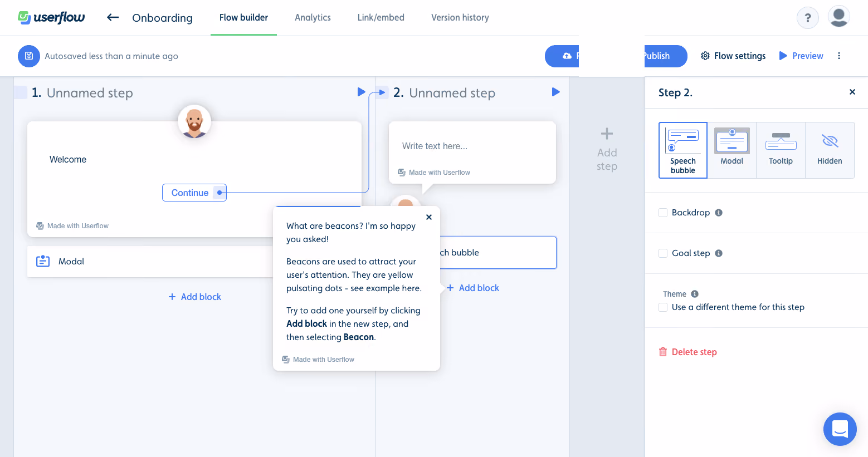868x457 pixels.
Task: Select the Tooltip step type
Action: [x=781, y=150]
